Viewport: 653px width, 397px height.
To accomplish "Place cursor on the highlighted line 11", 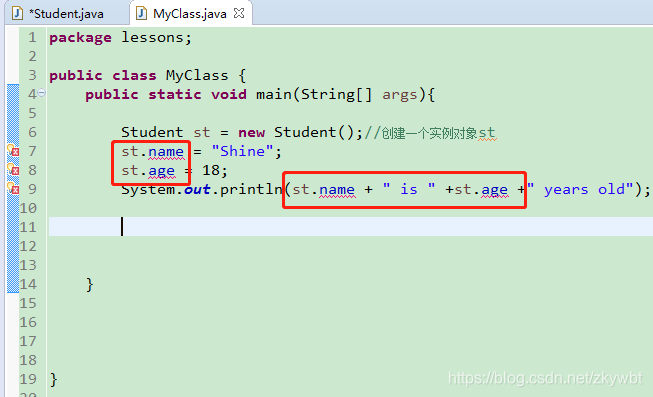I will (x=351, y=227).
